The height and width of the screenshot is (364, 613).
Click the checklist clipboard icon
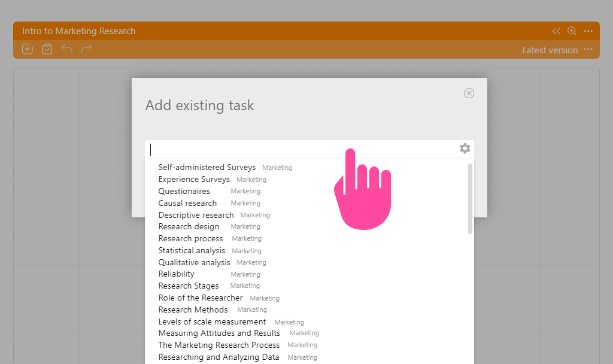(47, 49)
